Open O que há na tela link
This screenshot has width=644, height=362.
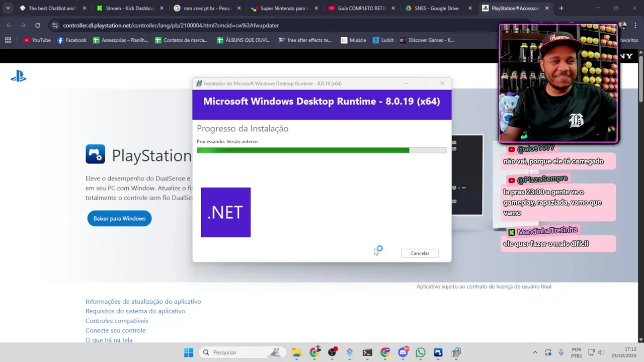click(x=109, y=340)
